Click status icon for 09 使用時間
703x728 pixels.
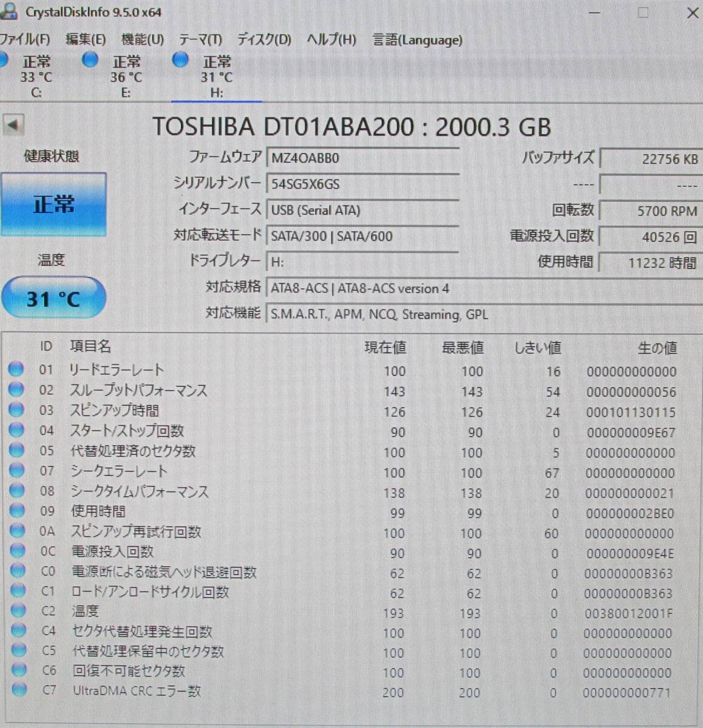[x=18, y=511]
